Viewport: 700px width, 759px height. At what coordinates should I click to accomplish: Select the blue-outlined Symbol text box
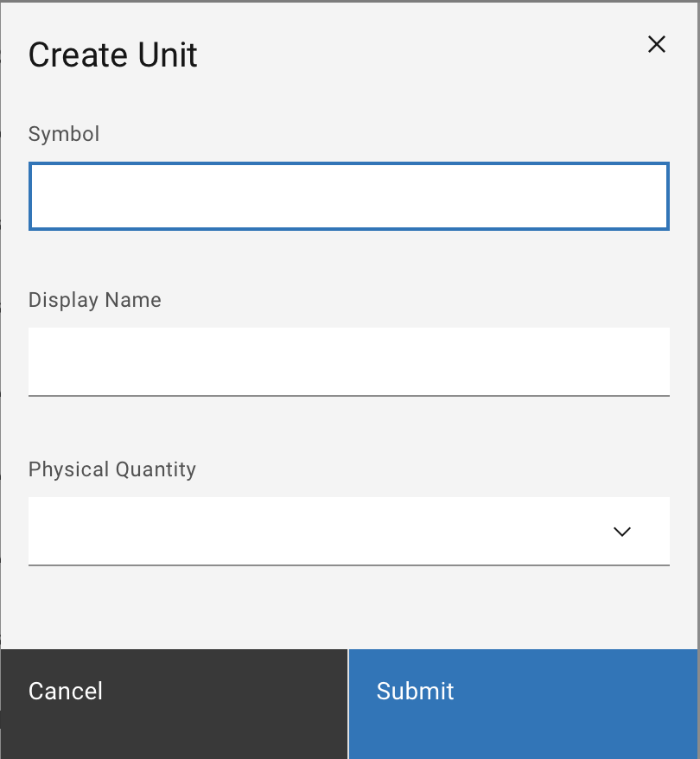[348, 196]
